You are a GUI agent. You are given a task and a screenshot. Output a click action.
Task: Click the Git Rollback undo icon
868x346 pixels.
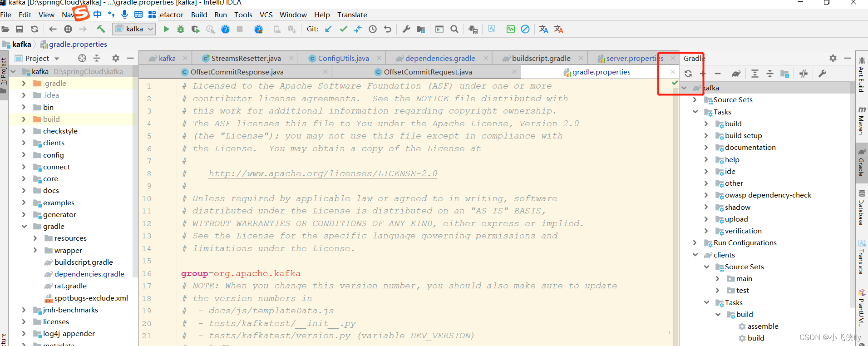388,29
